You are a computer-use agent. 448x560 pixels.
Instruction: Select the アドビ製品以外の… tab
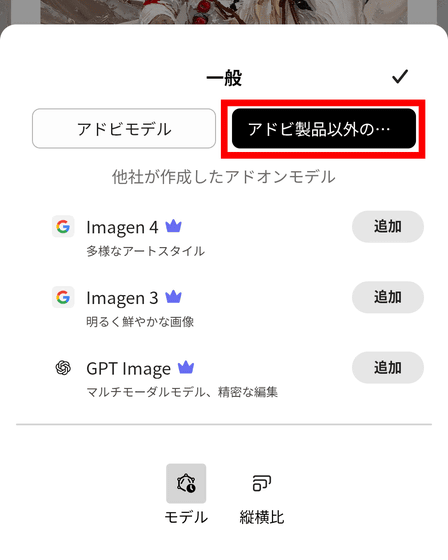point(324,129)
